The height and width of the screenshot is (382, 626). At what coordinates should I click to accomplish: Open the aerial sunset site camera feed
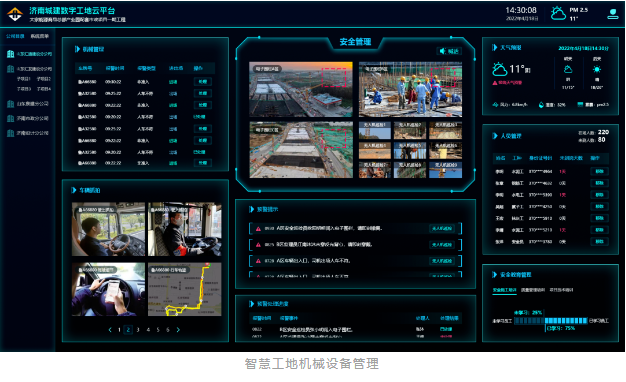tap(301, 89)
